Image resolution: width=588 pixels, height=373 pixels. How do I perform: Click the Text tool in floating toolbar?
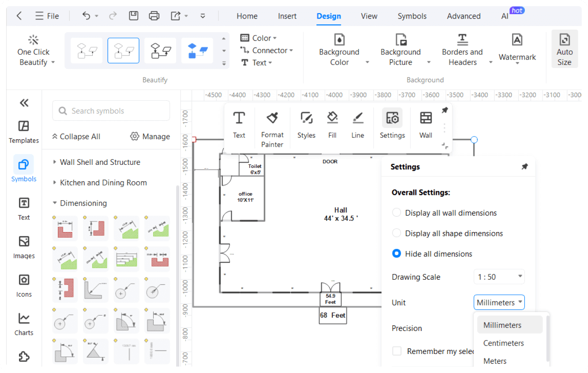point(239,125)
